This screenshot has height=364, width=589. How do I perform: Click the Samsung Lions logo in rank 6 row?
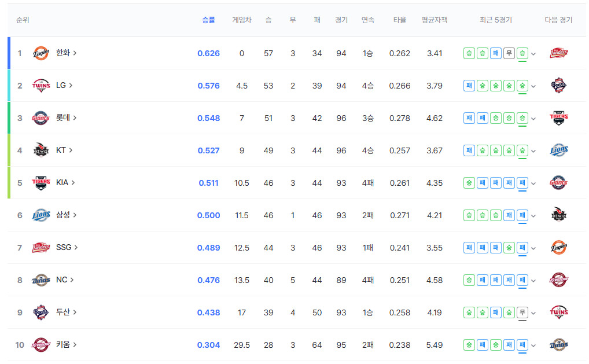tap(41, 215)
